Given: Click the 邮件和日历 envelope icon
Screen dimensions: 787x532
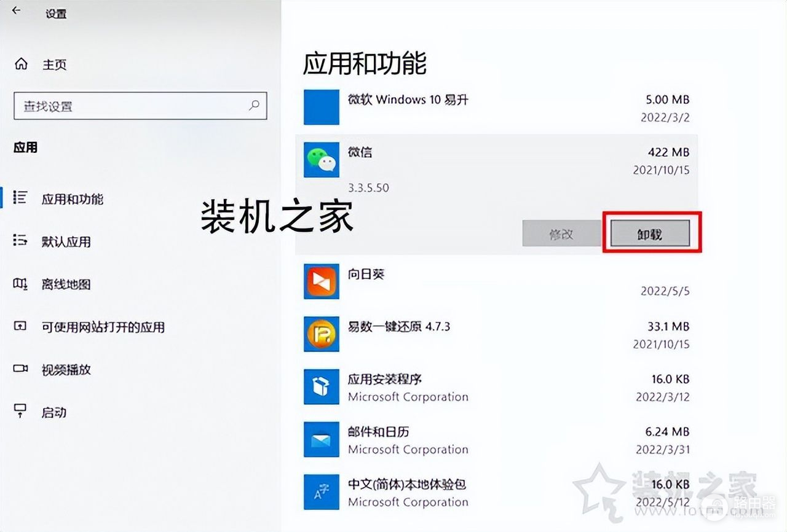Looking at the screenshot, I should tap(321, 440).
